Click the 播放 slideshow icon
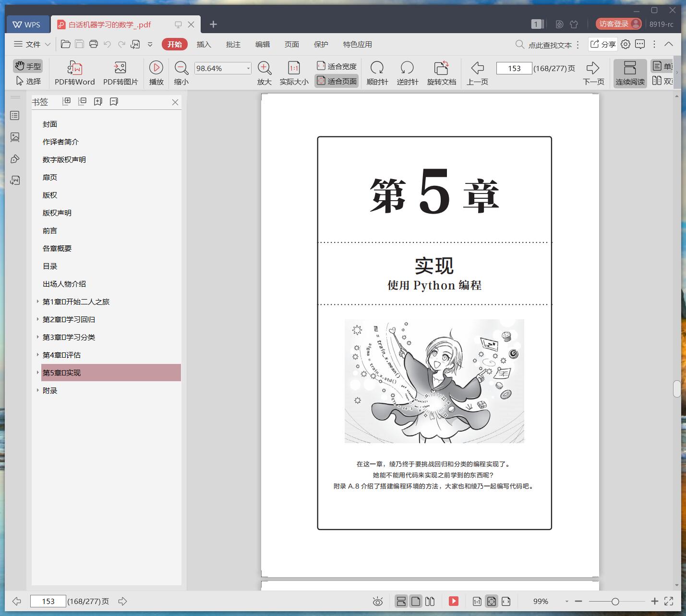Image resolution: width=686 pixels, height=616 pixels. click(x=156, y=68)
